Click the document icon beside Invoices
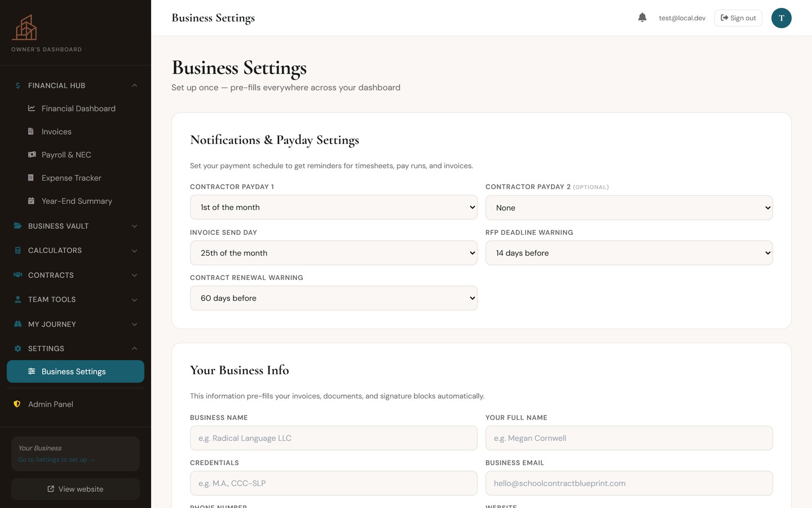The height and width of the screenshot is (508, 812). point(31,132)
